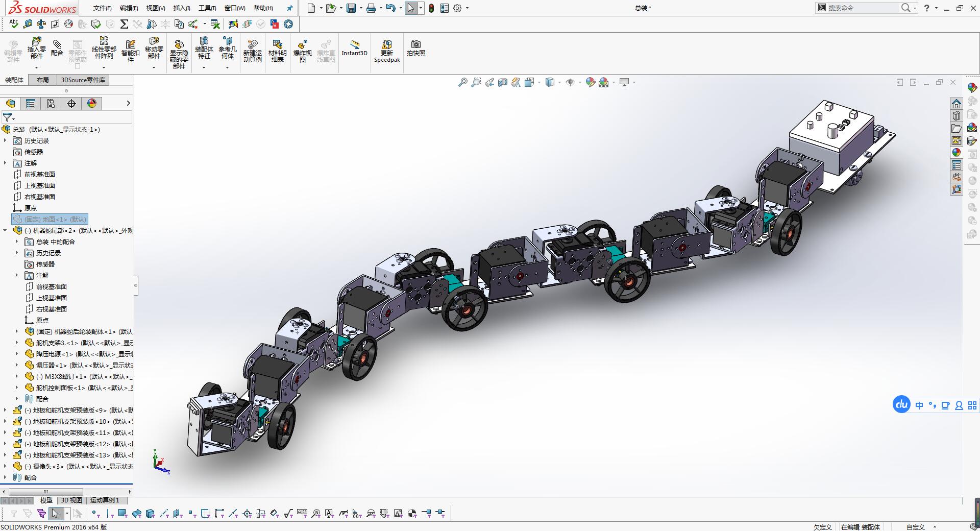Open Assembly Features (装配体特征) tool

click(204, 49)
